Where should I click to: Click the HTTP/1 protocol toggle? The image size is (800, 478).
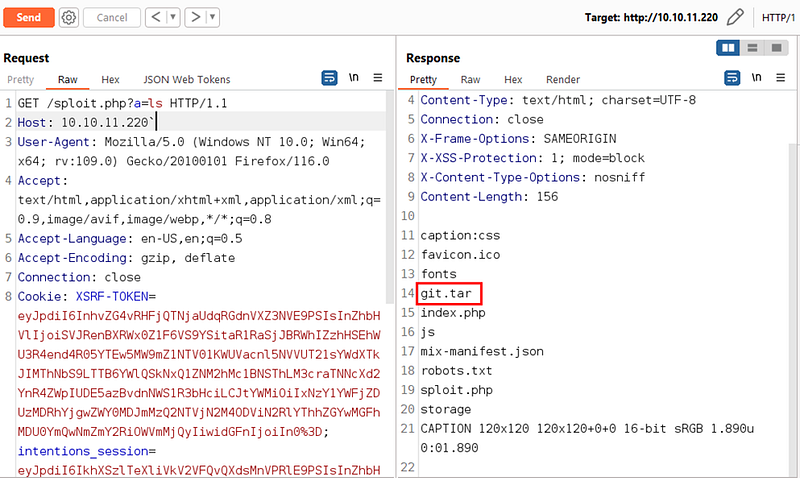[x=778, y=18]
